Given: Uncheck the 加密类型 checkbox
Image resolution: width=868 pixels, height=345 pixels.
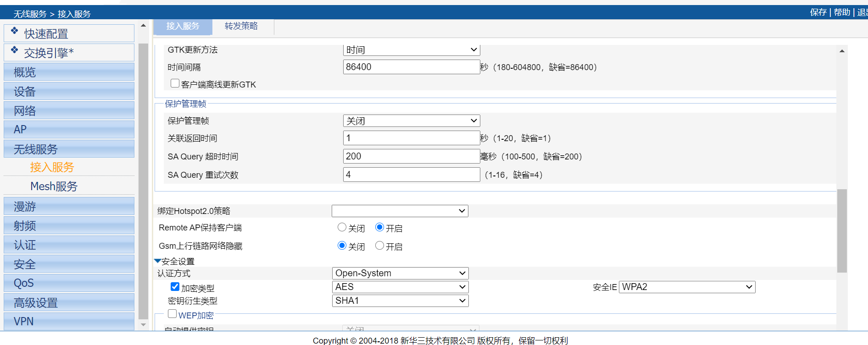Looking at the screenshot, I should (175, 287).
